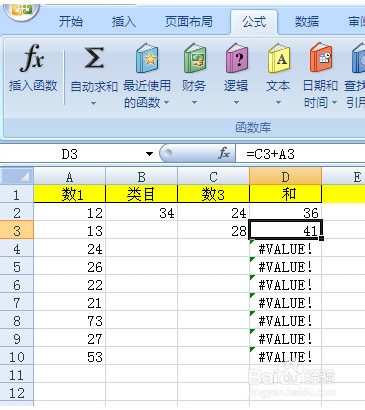Screen dimensions: 365x410
Task: Click the #VALUE! error cell in row 7
Action: pos(285,303)
